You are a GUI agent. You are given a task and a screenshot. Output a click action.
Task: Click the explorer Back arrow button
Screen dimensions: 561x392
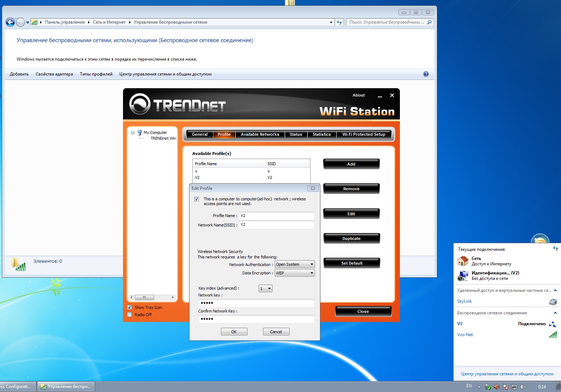10,23
